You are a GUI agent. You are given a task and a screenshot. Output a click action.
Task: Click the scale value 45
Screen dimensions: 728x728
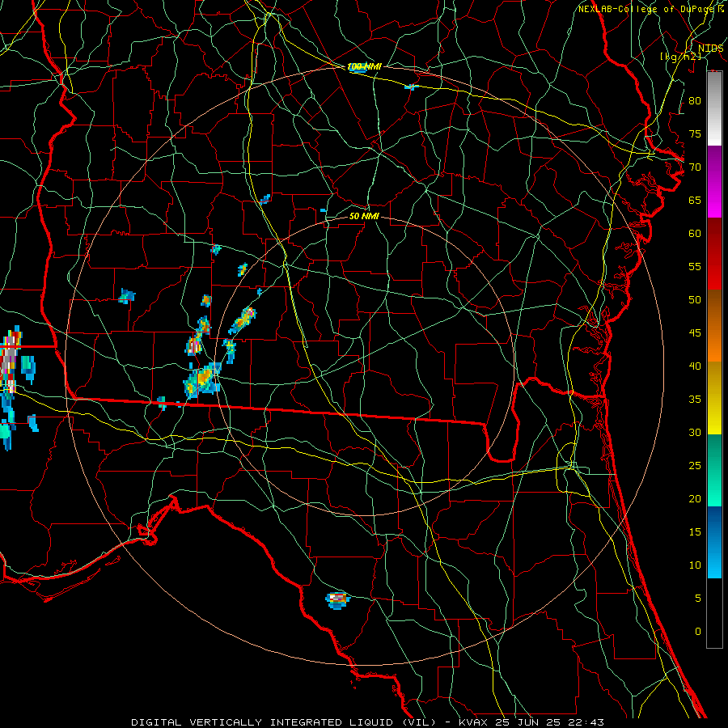(695, 333)
